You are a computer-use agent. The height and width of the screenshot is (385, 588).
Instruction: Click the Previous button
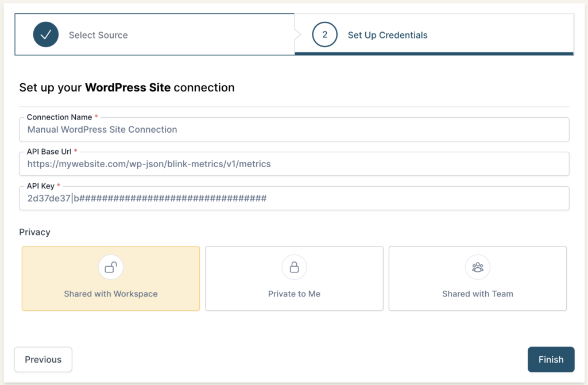[43, 360]
